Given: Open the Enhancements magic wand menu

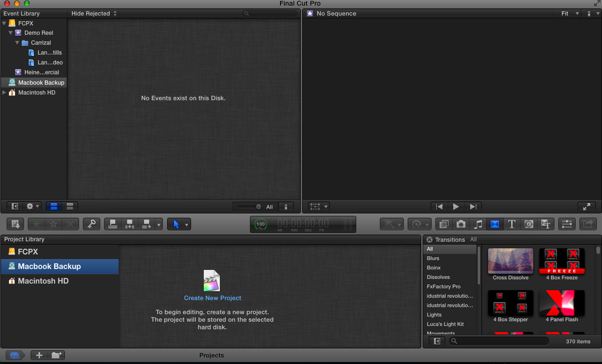Looking at the screenshot, I should (x=392, y=224).
